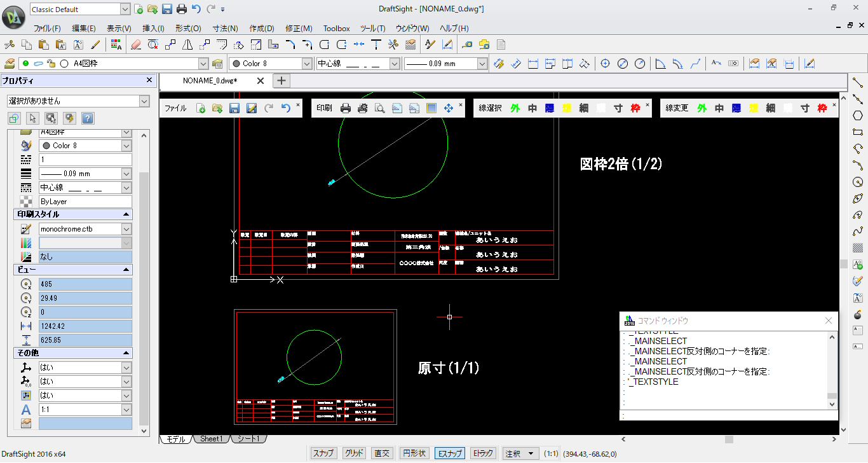Image resolution: width=868 pixels, height=463 pixels.
Task: Select the Offset tool icon
Action: [x=222, y=45]
